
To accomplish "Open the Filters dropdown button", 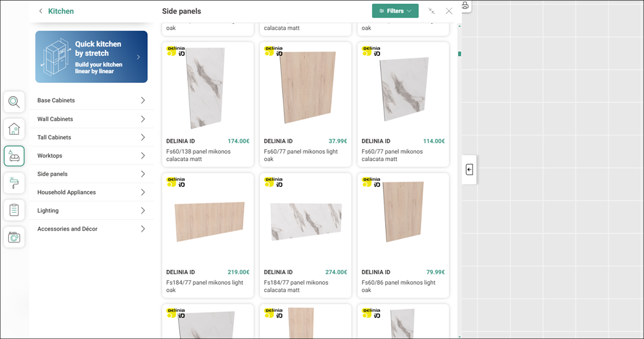I will tap(395, 11).
